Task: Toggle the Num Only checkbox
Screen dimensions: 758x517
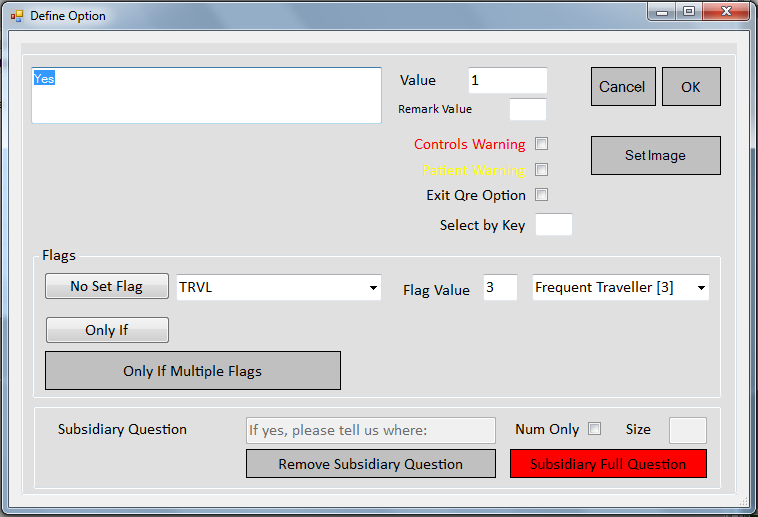Action: click(595, 429)
